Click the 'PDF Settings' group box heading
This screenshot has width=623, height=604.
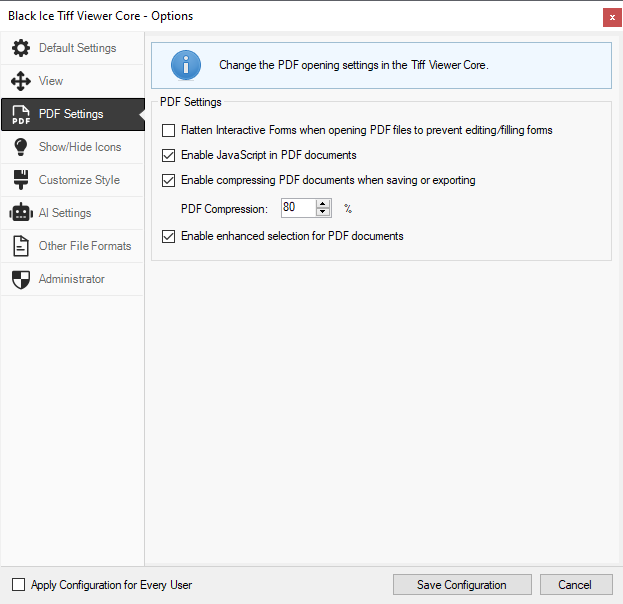click(x=191, y=102)
